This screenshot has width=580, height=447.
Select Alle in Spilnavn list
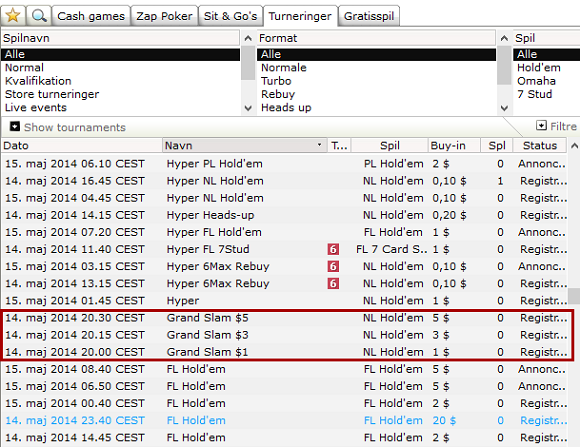coord(121,54)
